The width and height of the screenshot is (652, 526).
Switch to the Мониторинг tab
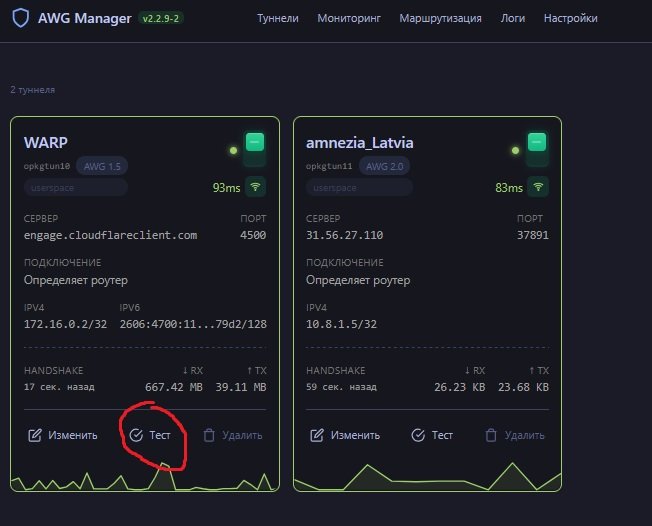tap(349, 18)
